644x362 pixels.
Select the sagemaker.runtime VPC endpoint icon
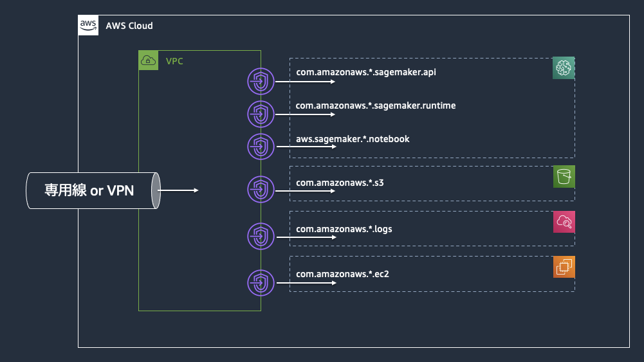tap(261, 114)
